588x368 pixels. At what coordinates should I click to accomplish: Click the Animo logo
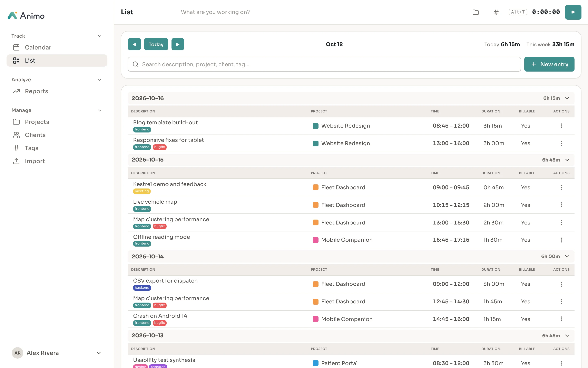[x=26, y=16]
